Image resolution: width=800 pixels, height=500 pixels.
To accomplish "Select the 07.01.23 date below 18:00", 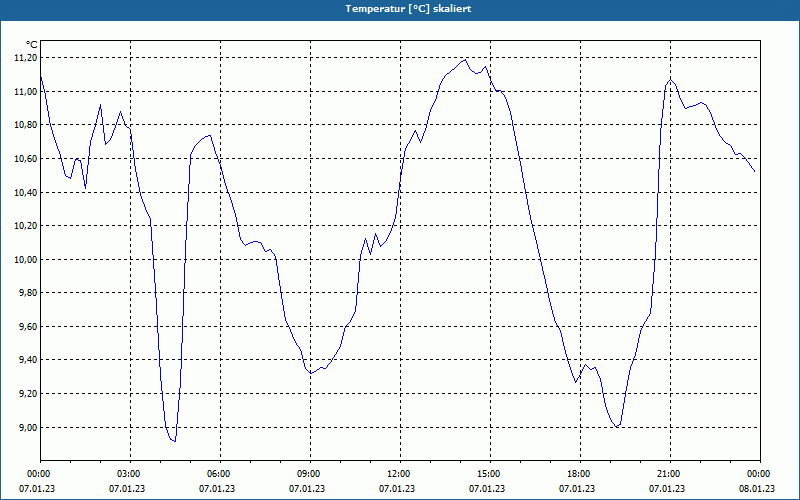I will [x=577, y=489].
